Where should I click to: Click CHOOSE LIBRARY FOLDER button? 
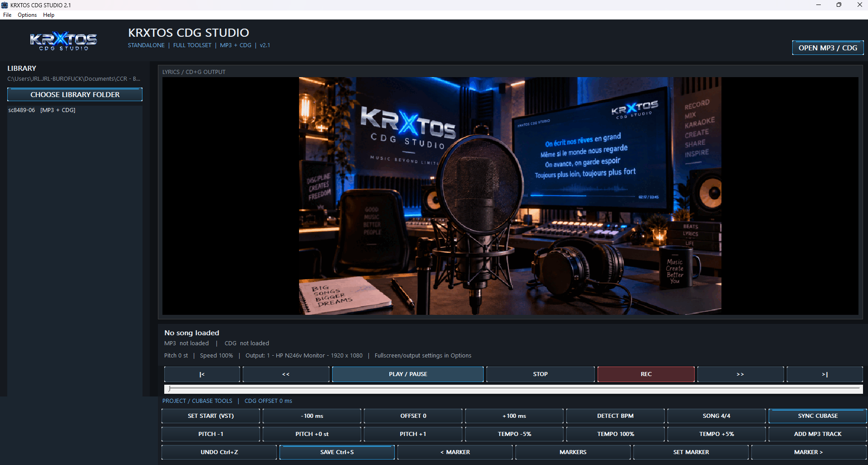[x=75, y=94]
